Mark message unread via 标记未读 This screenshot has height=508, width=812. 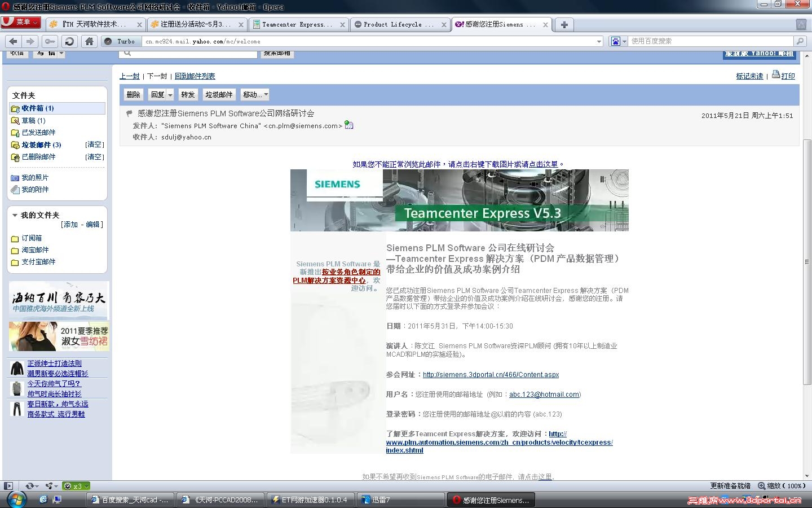(749, 76)
